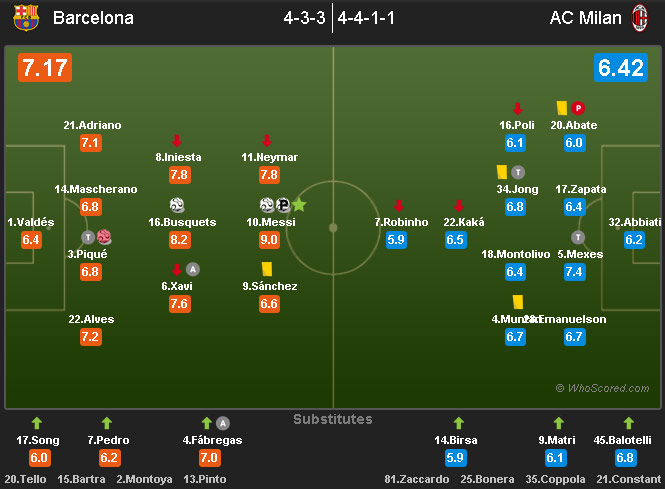The height and width of the screenshot is (489, 665).
Task: Click the assist icon next to Xavi
Action: (x=193, y=268)
